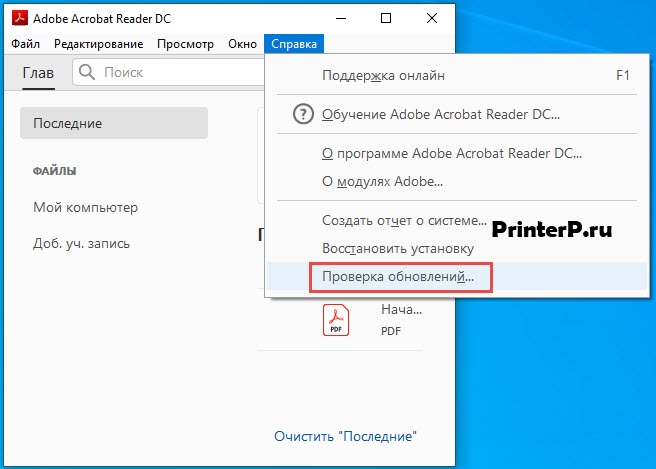Open the red PDF file icon

[x=336, y=320]
